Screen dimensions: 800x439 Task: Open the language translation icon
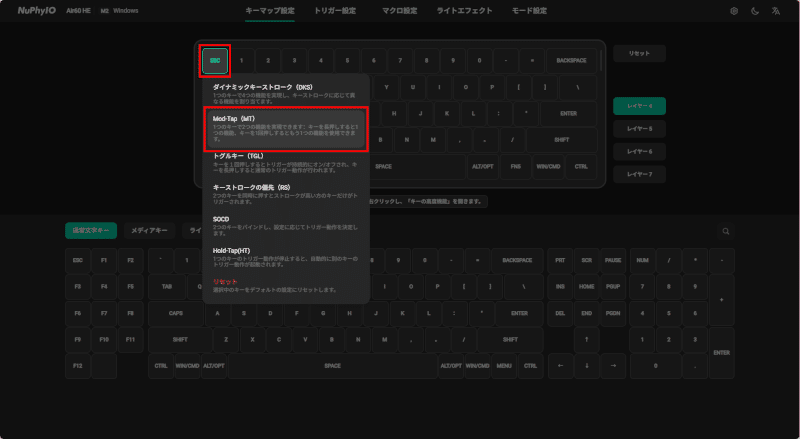(x=776, y=11)
